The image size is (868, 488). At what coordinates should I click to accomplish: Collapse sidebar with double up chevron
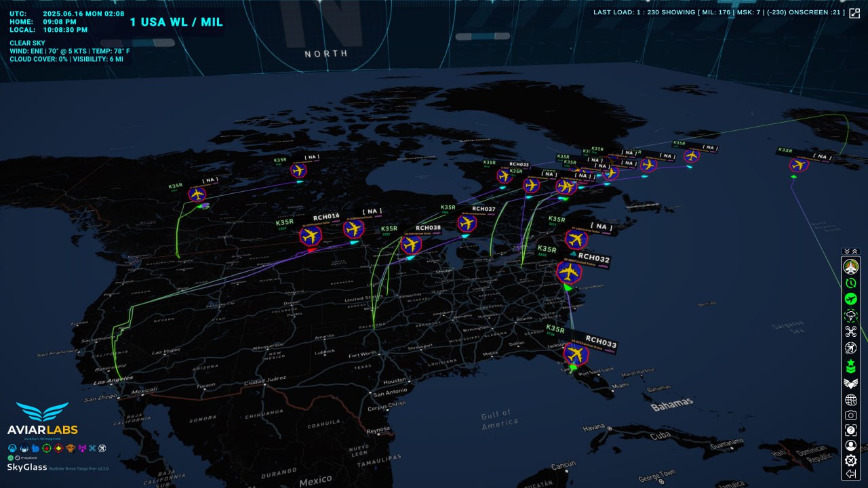(x=854, y=251)
